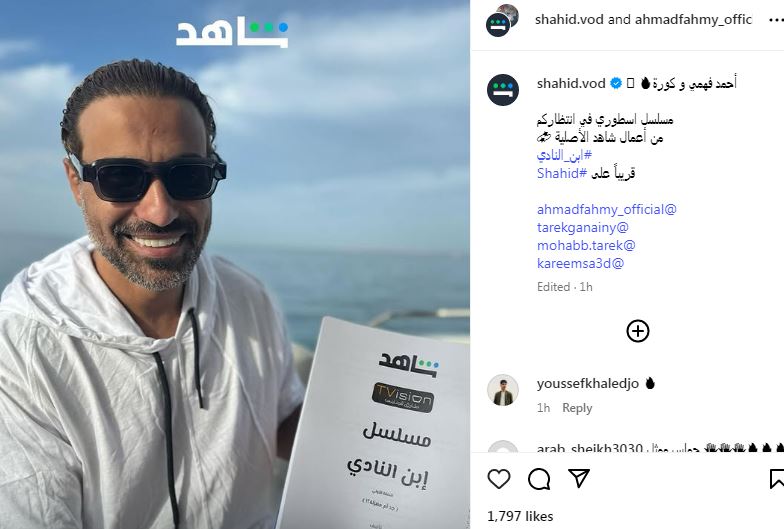
Task: Save post with bookmark icon
Action: 776,478
